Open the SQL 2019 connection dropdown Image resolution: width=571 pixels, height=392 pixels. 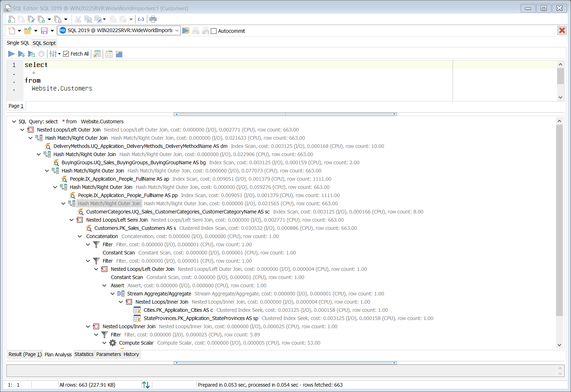tap(177, 31)
